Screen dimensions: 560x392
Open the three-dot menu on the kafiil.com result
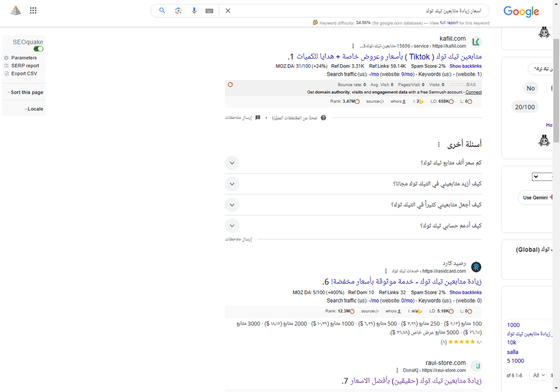click(353, 45)
